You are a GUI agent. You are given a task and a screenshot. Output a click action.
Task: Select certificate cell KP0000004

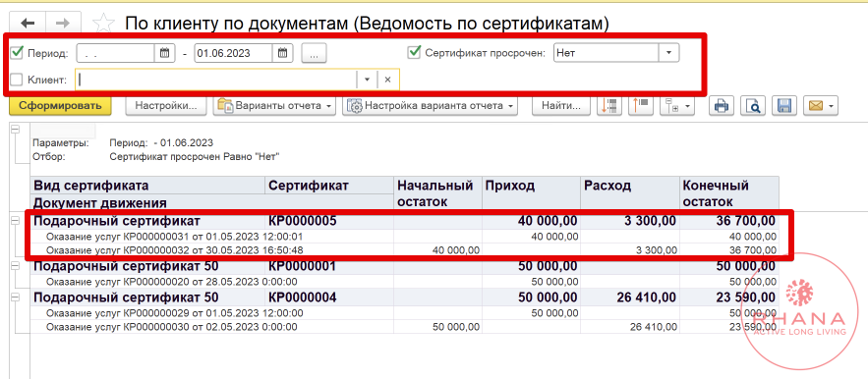coord(329,298)
